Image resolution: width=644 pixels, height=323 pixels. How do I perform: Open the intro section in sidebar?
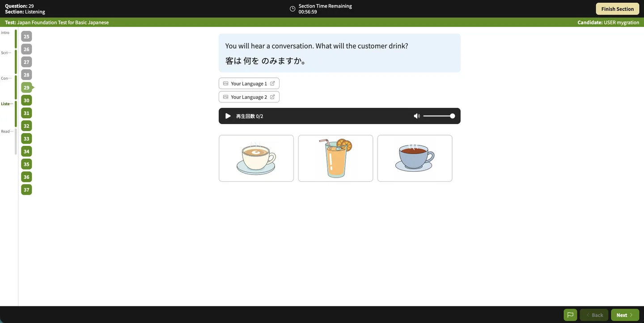click(x=5, y=33)
